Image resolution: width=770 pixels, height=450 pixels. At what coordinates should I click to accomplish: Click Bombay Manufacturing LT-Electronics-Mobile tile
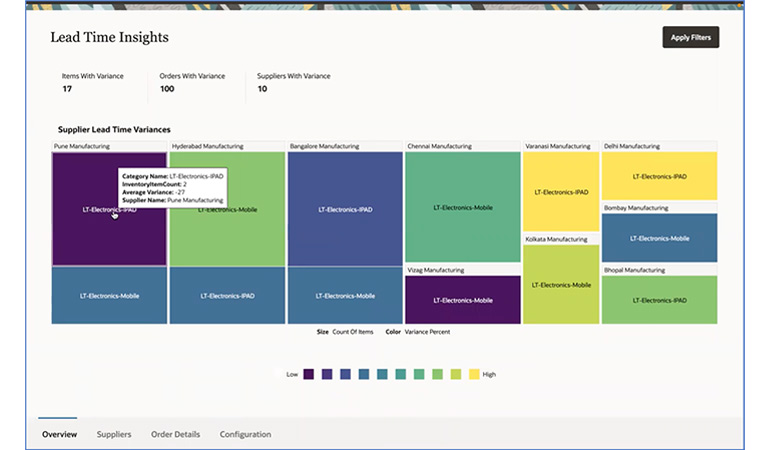(x=659, y=238)
